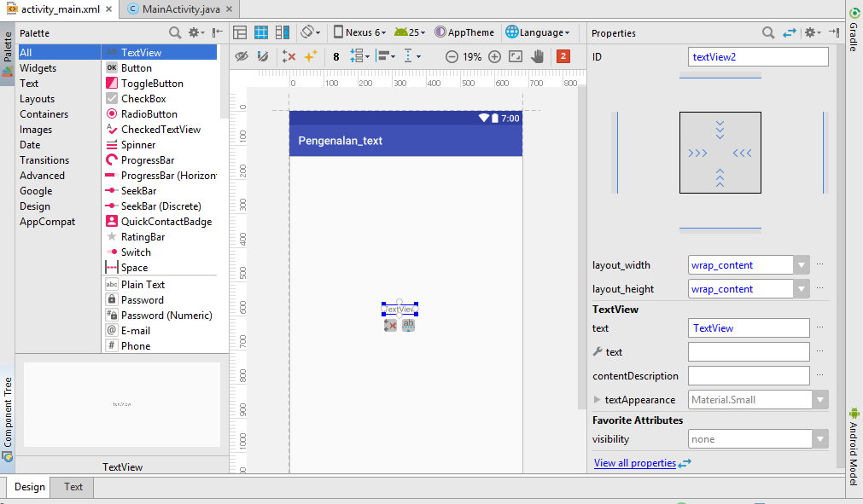
Task: Click the Clear All Constraints icon
Action: coord(288,56)
